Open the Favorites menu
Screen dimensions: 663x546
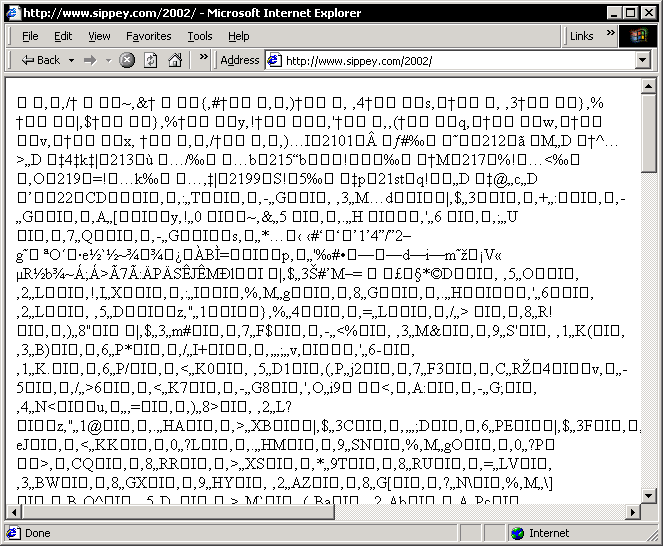click(x=148, y=36)
